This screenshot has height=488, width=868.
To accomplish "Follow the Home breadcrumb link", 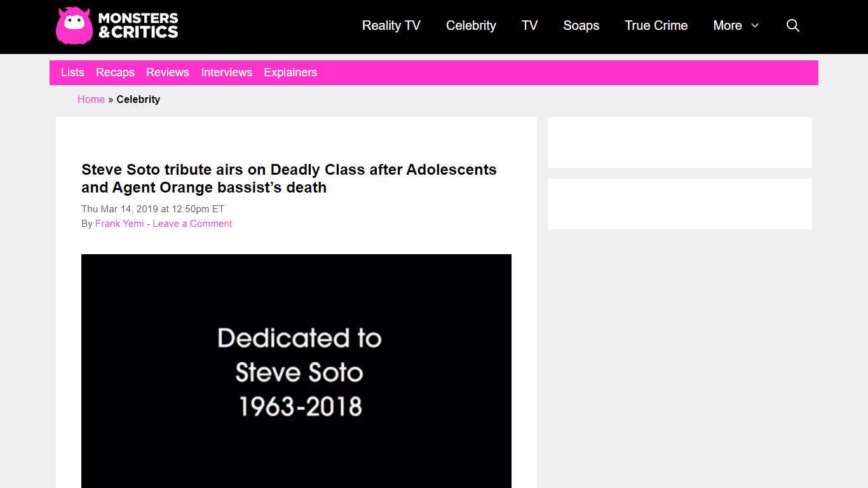I will point(91,99).
